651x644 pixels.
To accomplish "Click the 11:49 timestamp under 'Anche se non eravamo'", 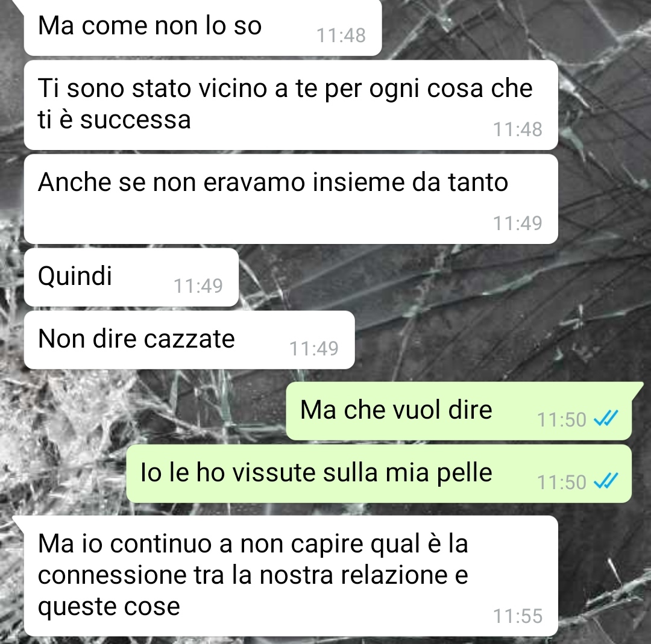I will click(517, 224).
